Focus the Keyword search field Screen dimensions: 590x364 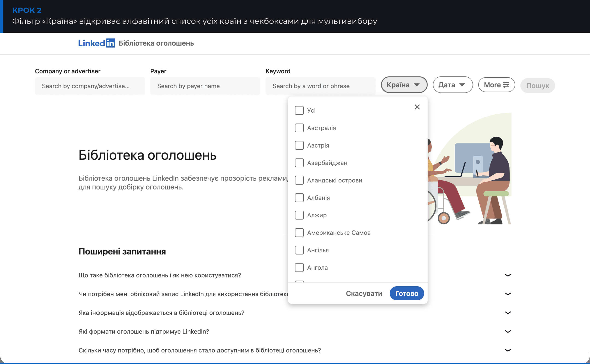tap(320, 86)
